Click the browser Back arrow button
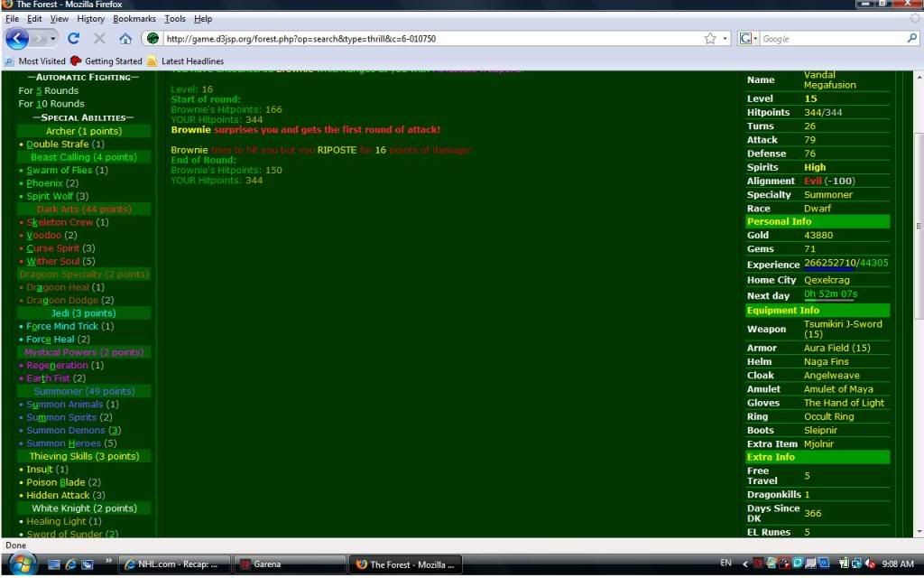Image resolution: width=924 pixels, height=578 pixels. point(18,39)
